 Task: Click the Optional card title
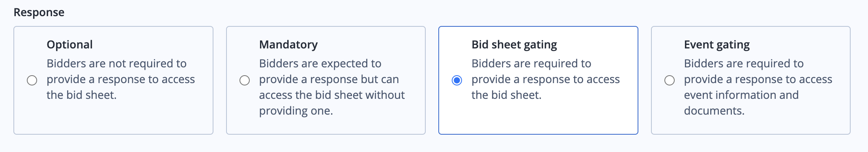click(69, 44)
